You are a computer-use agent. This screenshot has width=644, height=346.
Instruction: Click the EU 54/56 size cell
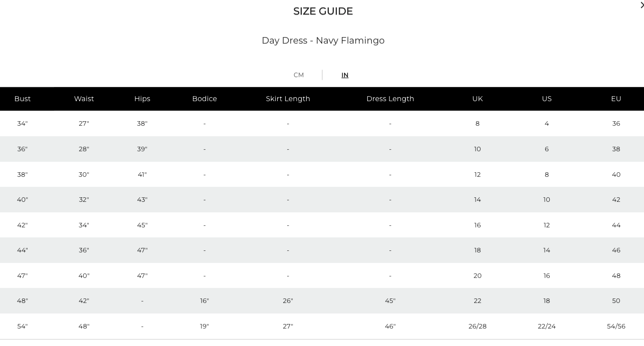pyautogui.click(x=616, y=326)
